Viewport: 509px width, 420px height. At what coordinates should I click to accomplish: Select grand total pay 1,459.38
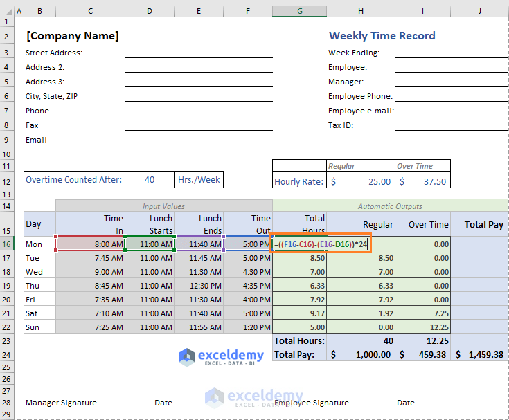479,354
